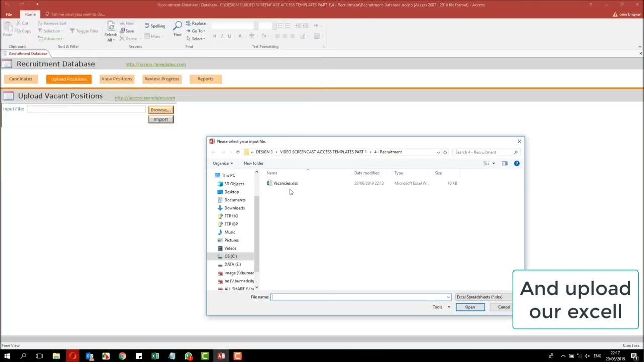This screenshot has height=362, width=644.
Task: Open taskbar search magnifier
Action: coord(23,356)
